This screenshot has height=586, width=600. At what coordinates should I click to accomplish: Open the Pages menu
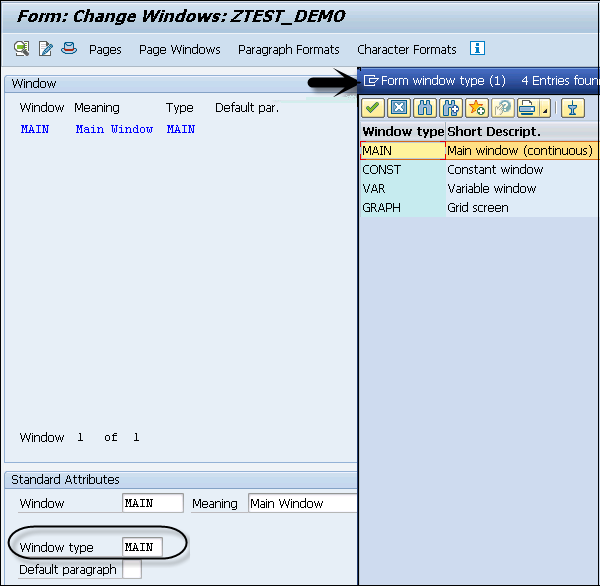105,49
